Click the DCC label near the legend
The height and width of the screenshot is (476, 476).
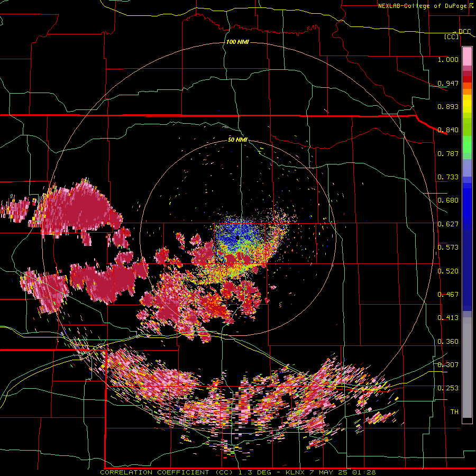[x=464, y=32]
